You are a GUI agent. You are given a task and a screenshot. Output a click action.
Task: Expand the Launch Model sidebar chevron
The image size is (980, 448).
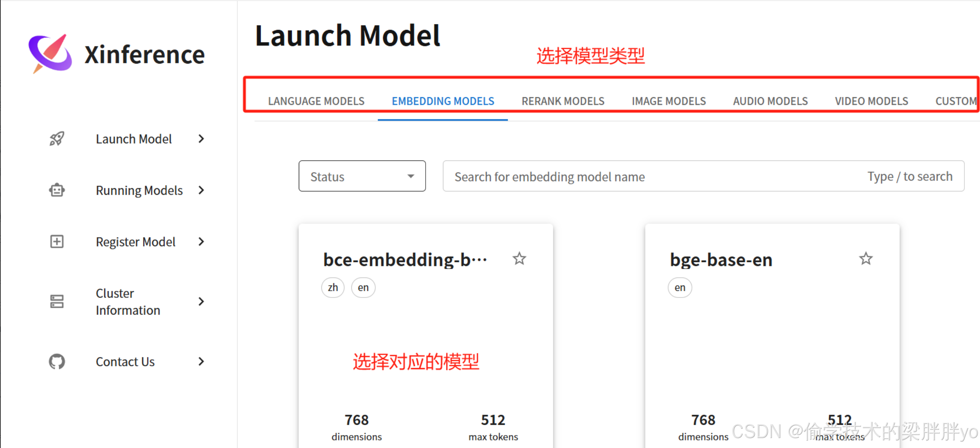point(201,139)
